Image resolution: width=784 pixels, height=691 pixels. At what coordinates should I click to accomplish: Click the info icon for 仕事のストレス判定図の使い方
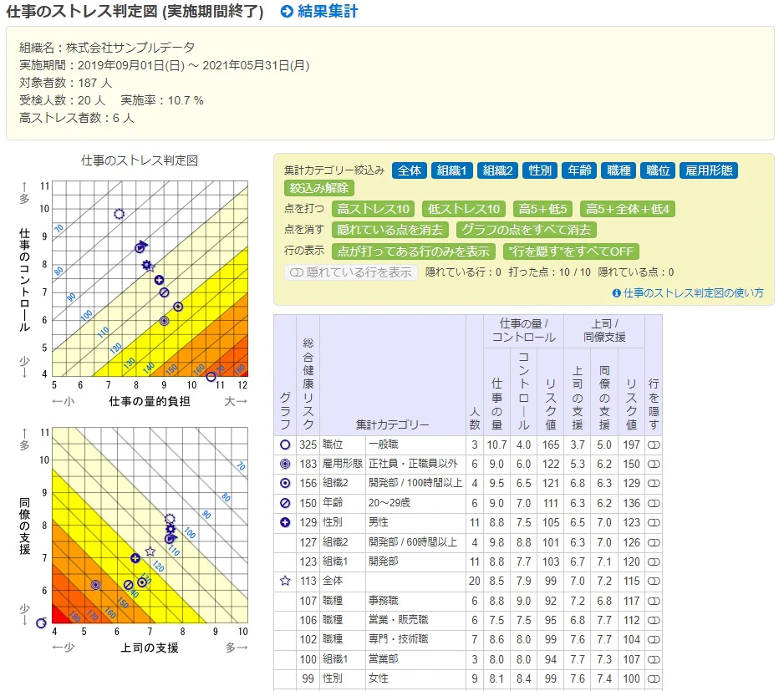[x=617, y=293]
